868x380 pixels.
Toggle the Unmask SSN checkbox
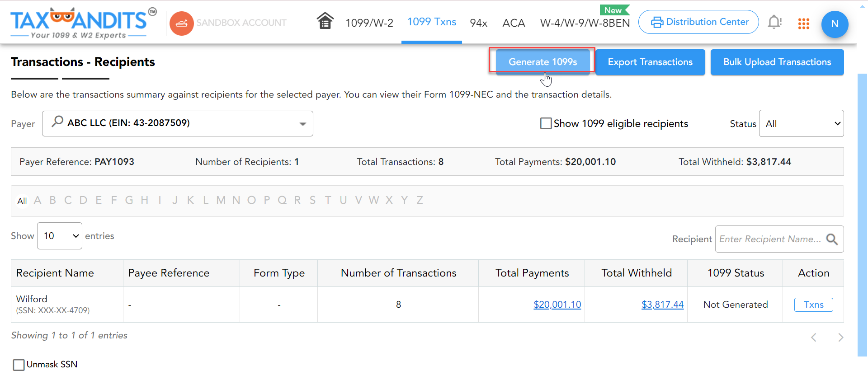click(19, 365)
